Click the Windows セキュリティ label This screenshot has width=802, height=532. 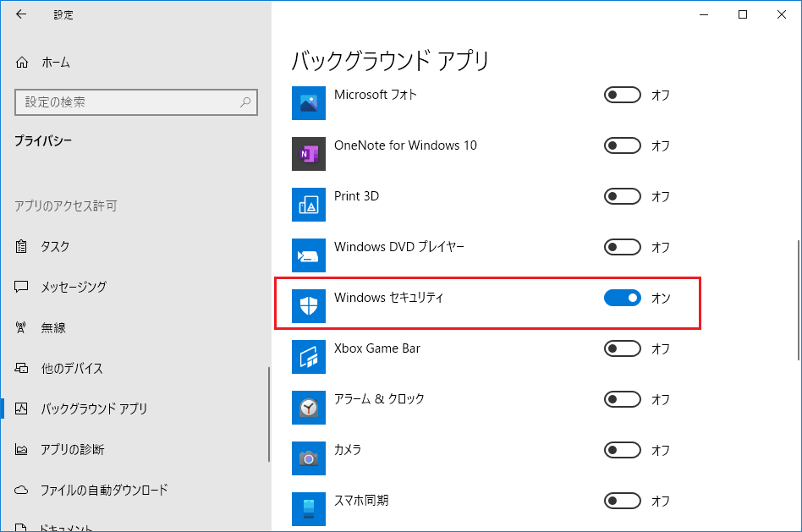click(388, 297)
